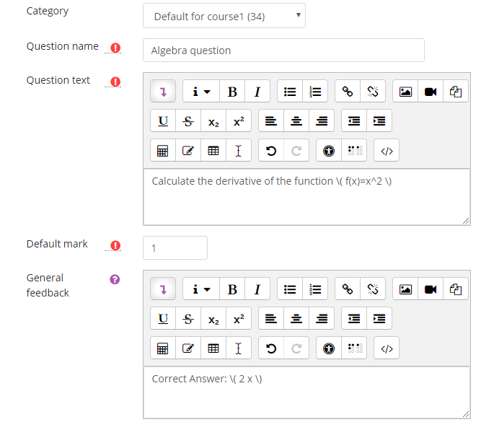Open the Category dropdown
Image resolution: width=481 pixels, height=448 pixels.
(224, 16)
